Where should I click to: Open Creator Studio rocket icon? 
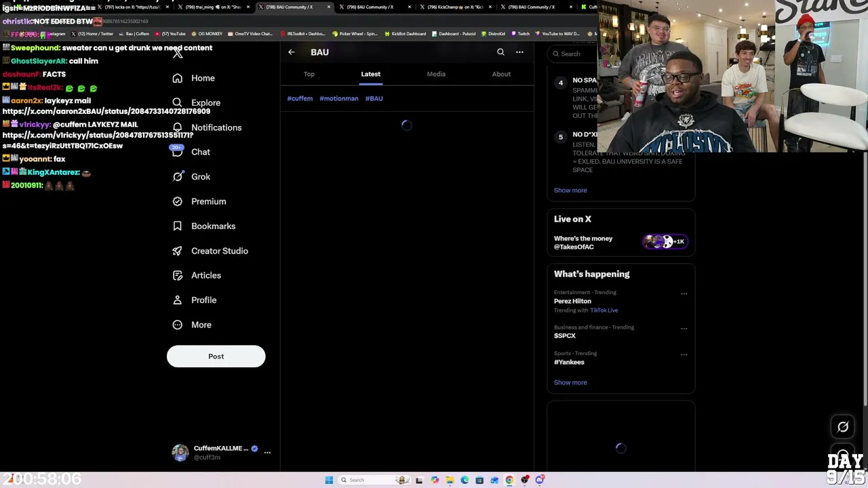tap(177, 251)
